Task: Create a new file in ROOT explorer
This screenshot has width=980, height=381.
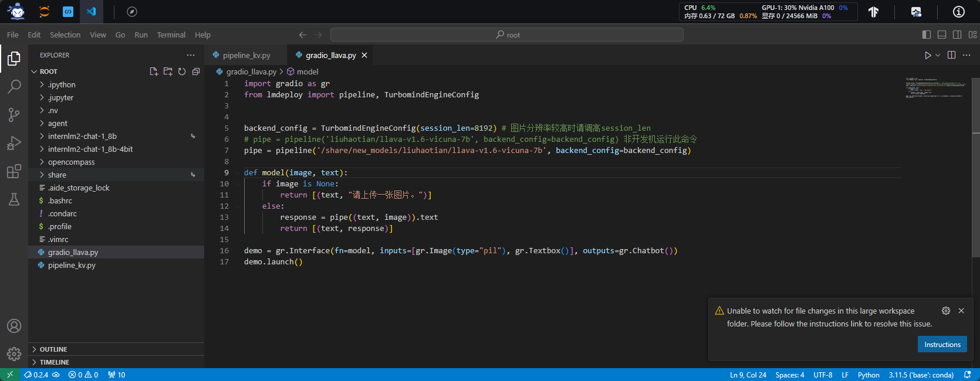Action: click(154, 72)
